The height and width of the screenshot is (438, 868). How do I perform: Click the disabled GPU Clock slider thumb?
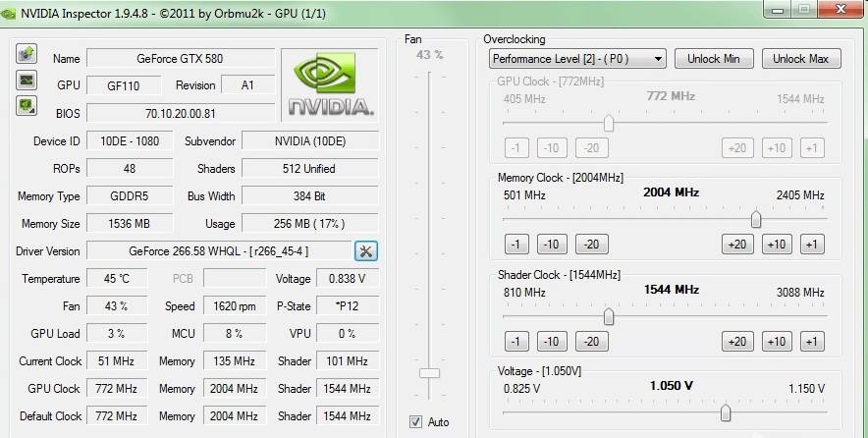point(609,123)
